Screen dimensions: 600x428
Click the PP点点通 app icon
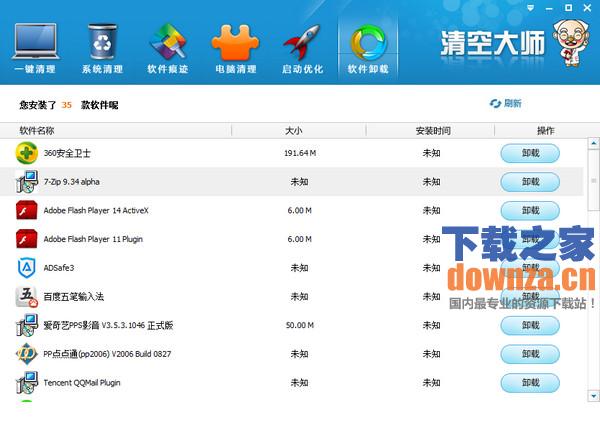[26, 354]
